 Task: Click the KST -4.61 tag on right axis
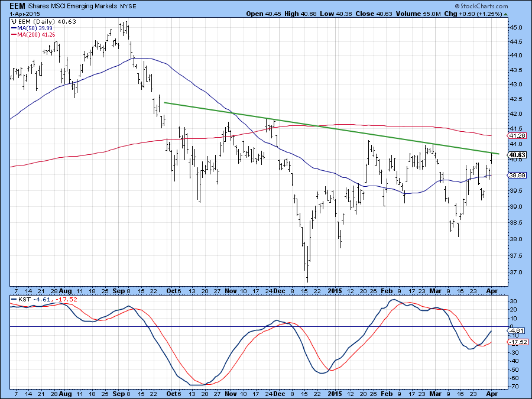point(517,331)
